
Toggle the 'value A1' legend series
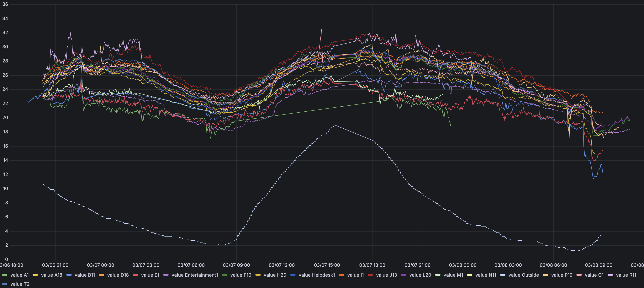tap(19, 275)
